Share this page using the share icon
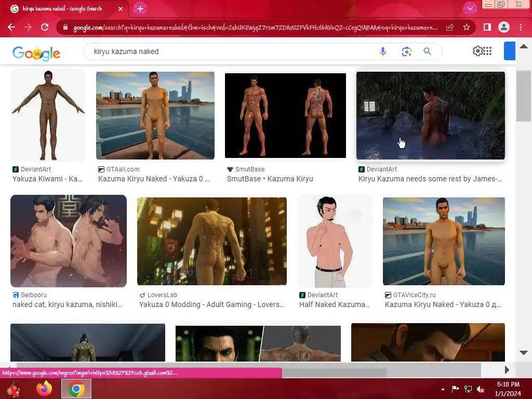This screenshot has width=532, height=399. click(450, 28)
